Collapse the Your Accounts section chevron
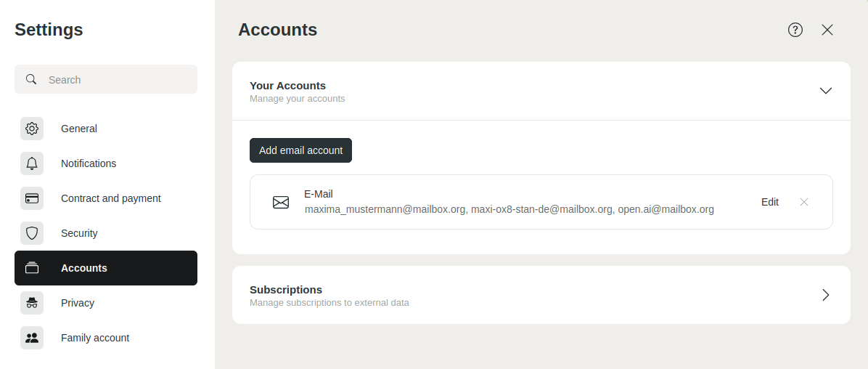868x369 pixels. pos(825,91)
